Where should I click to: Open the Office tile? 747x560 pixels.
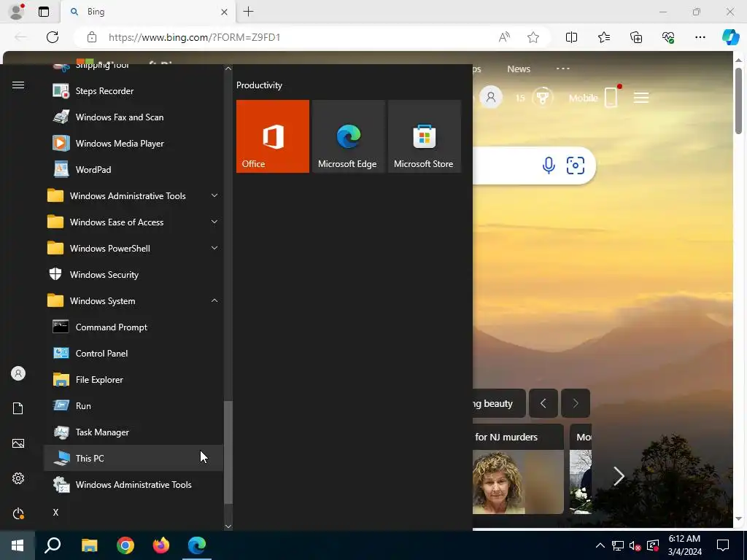point(273,136)
